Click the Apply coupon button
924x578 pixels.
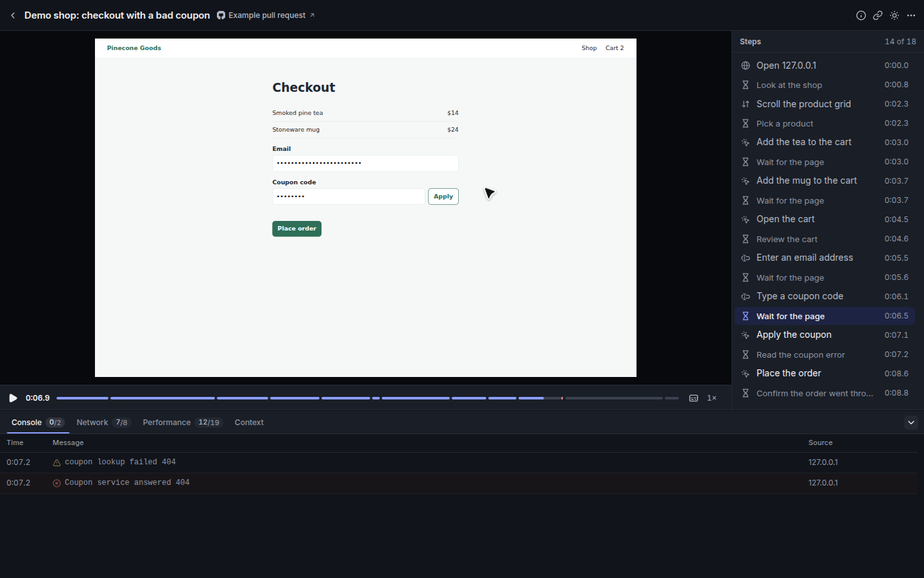443,197
